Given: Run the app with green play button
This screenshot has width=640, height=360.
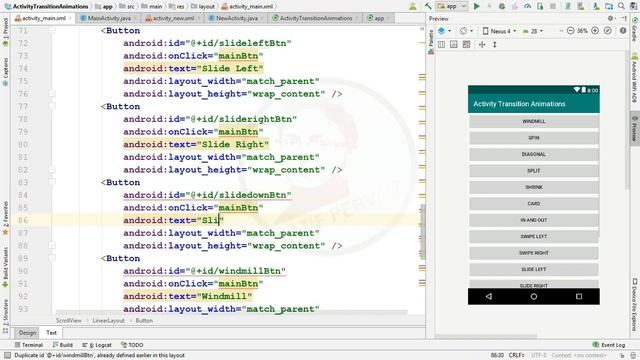Looking at the screenshot, I should 476,6.
